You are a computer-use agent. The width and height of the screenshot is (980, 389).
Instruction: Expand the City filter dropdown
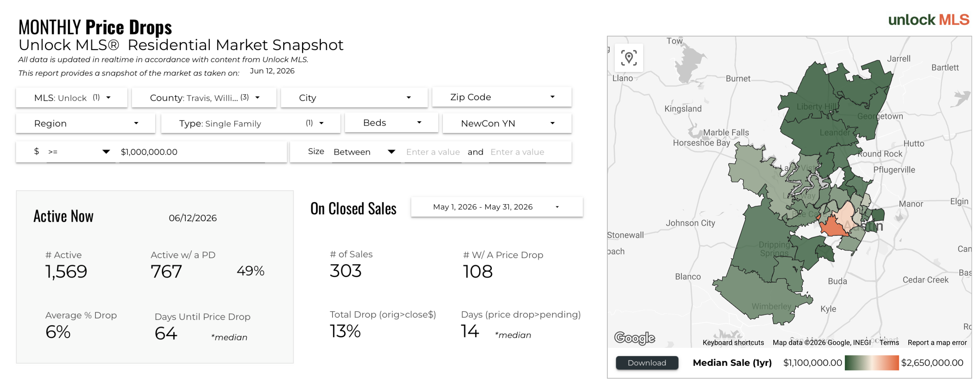coord(354,98)
